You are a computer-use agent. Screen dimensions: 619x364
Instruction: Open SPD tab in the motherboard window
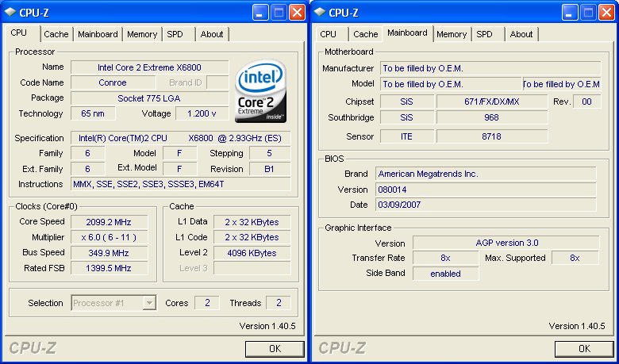coord(484,34)
